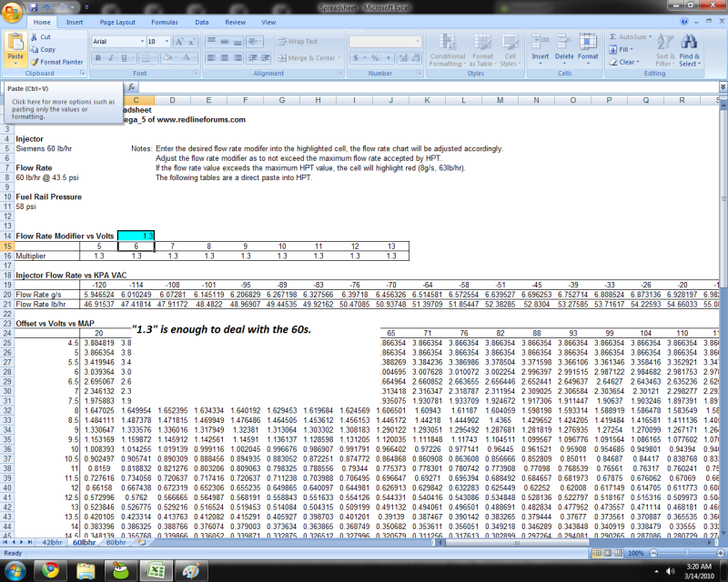Screen dimensions: 728x582
Task: Center cell text horizontally
Action: click(x=225, y=58)
